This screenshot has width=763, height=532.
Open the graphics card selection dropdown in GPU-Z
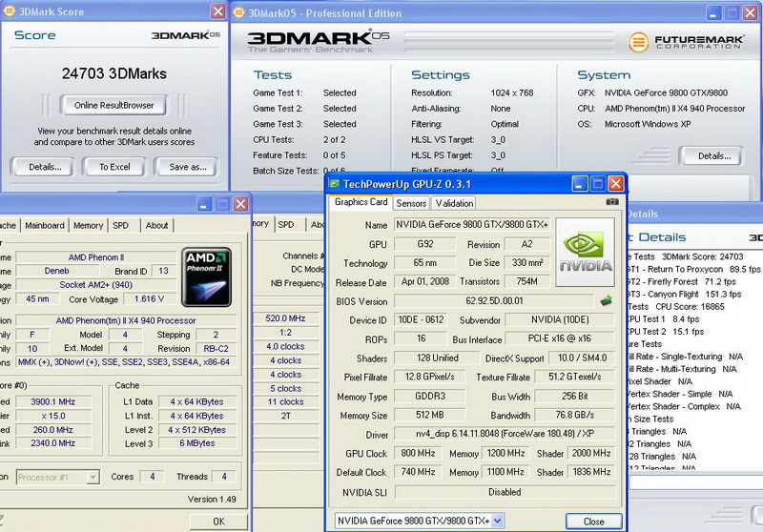(420, 521)
